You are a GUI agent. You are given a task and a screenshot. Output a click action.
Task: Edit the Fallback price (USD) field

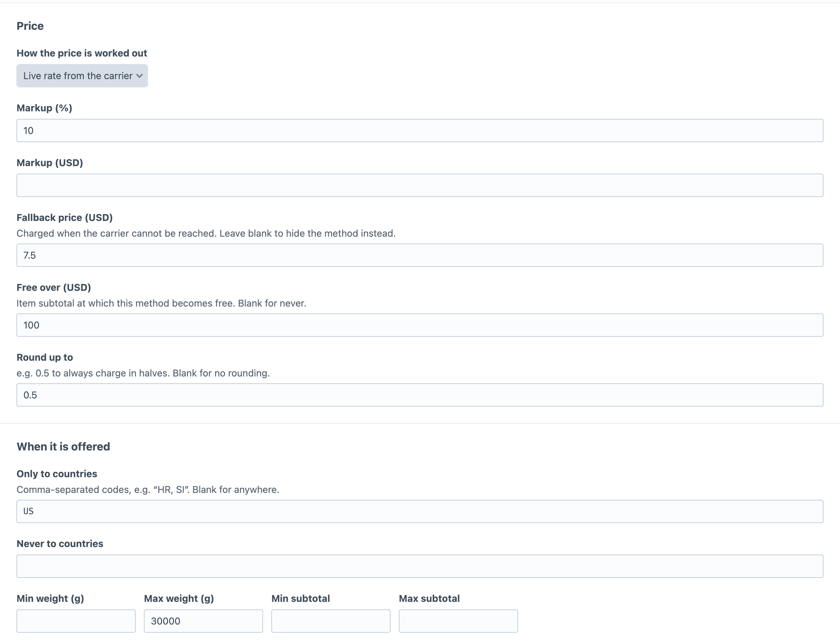[x=420, y=255]
